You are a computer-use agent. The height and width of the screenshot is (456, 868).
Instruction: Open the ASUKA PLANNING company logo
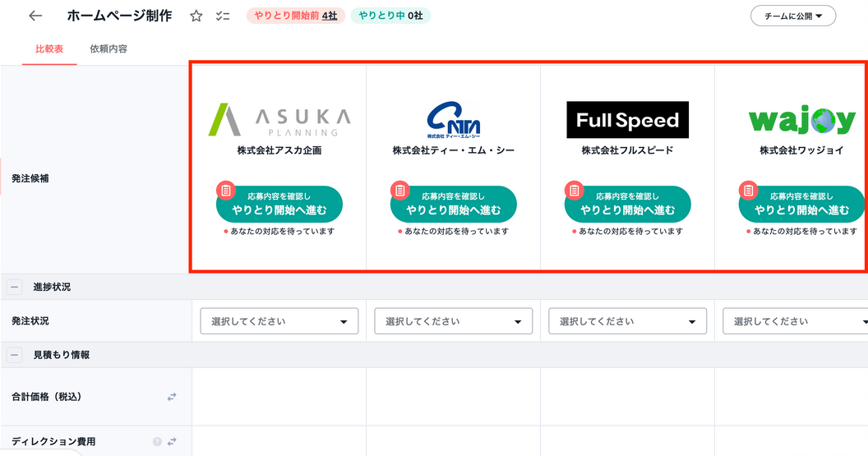(x=279, y=119)
